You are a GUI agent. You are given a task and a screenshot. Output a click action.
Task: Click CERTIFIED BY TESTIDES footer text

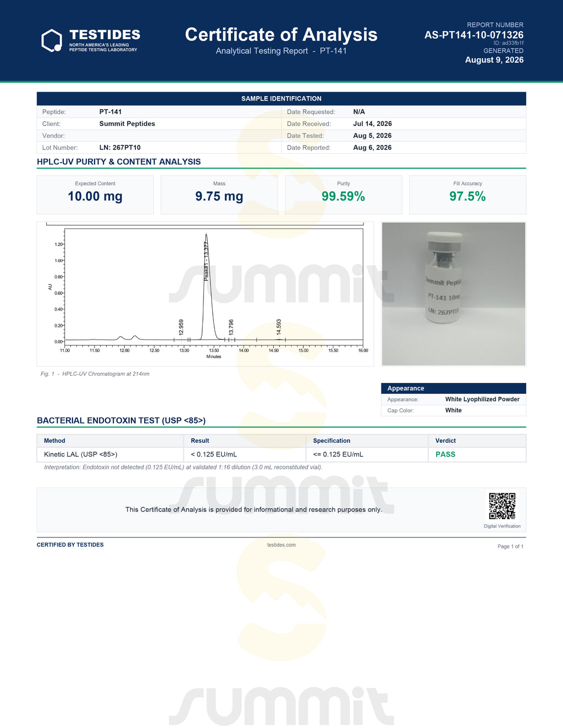pos(70,545)
